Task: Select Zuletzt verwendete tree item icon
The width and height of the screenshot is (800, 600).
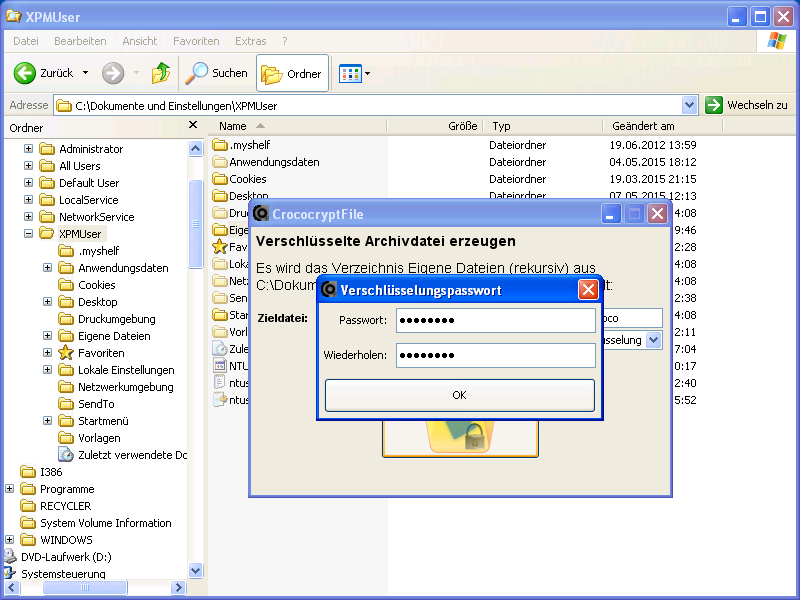Action: click(66, 455)
